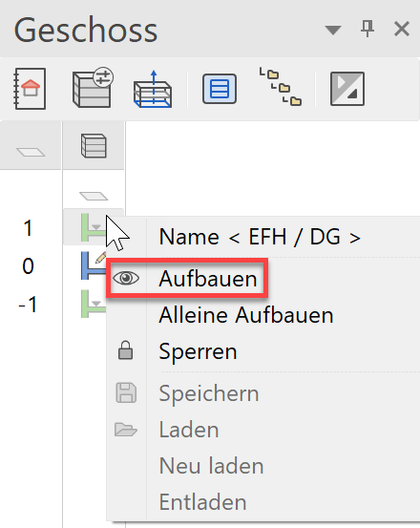Open the storey settings icon with sliders

click(93, 88)
